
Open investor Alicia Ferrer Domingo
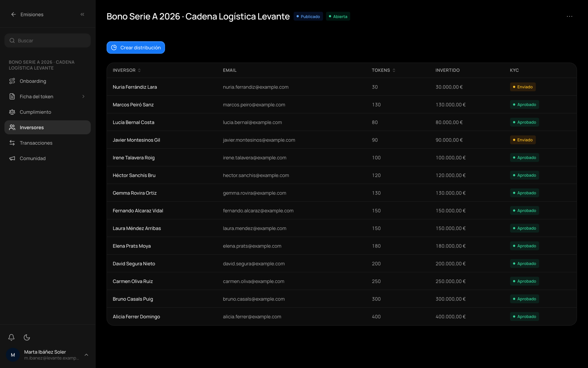coord(136,317)
